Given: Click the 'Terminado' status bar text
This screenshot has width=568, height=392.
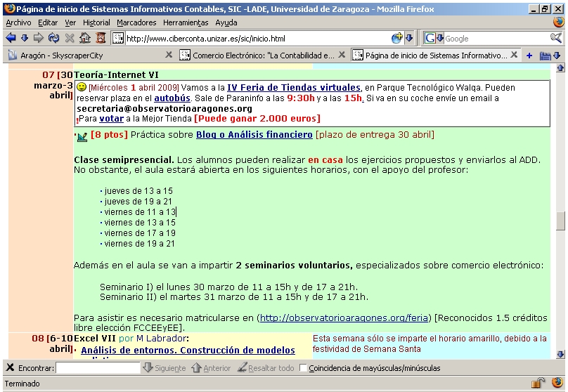Looking at the screenshot, I should point(22,384).
